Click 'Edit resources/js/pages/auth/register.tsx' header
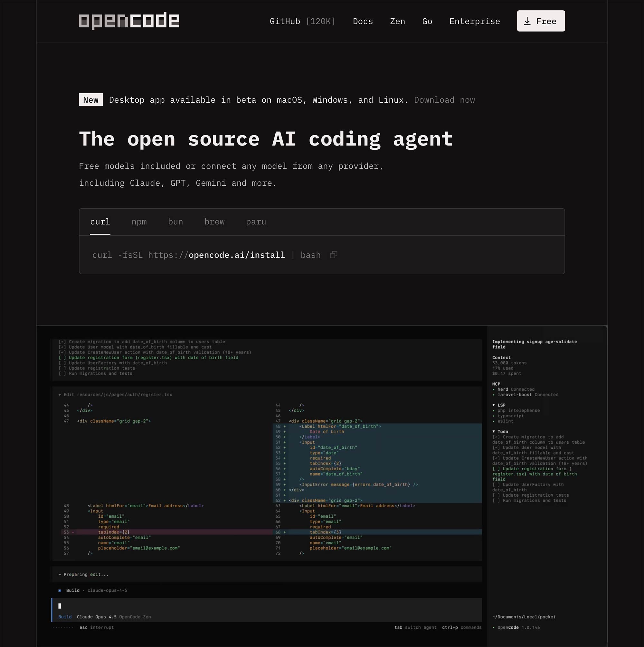Screen dimensions: 644x647 (x=115, y=395)
